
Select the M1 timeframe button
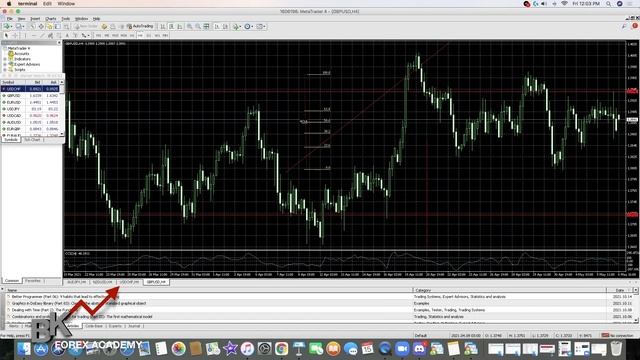coord(98,36)
